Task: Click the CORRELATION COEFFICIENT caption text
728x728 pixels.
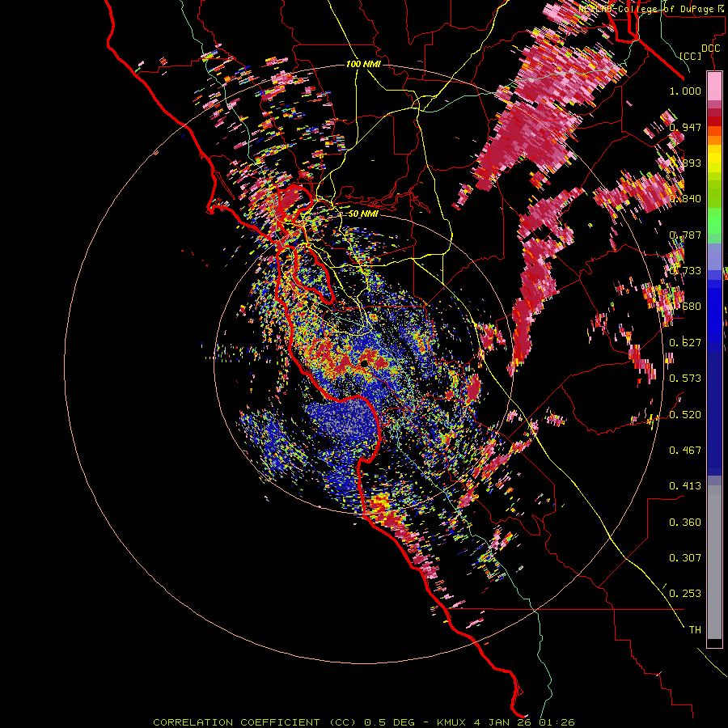Action: (236, 722)
